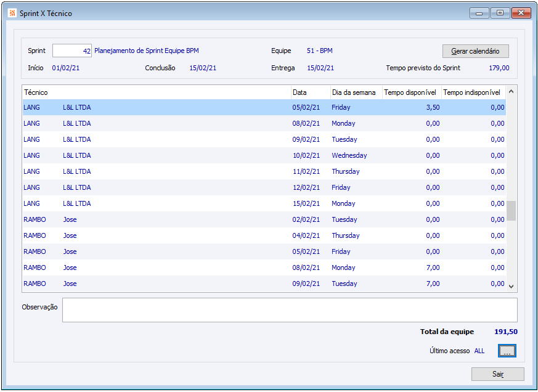This screenshot has height=392, width=538.
Task: Click the Sair button
Action: coord(497,374)
